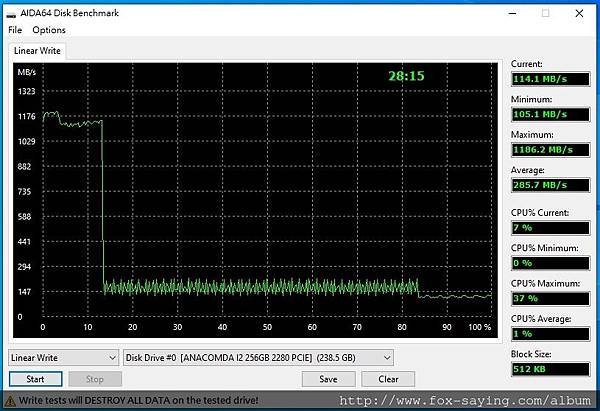The width and height of the screenshot is (600, 411).
Task: Click the elapsed time 28:15 on graph
Action: click(406, 76)
